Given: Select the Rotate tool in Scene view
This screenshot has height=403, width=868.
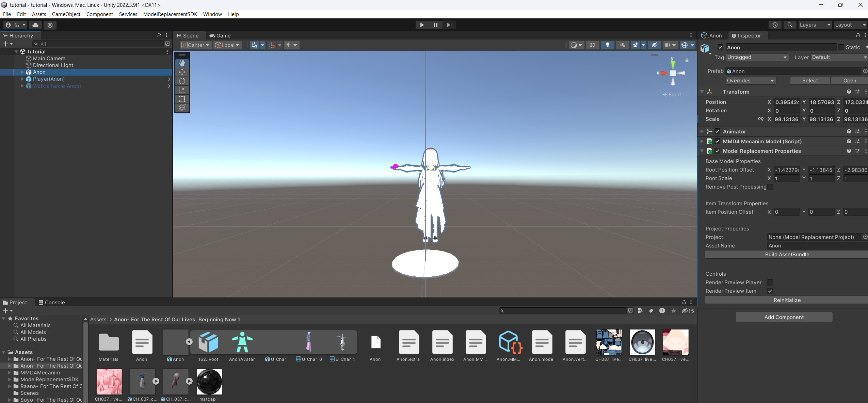Looking at the screenshot, I should coord(182,81).
